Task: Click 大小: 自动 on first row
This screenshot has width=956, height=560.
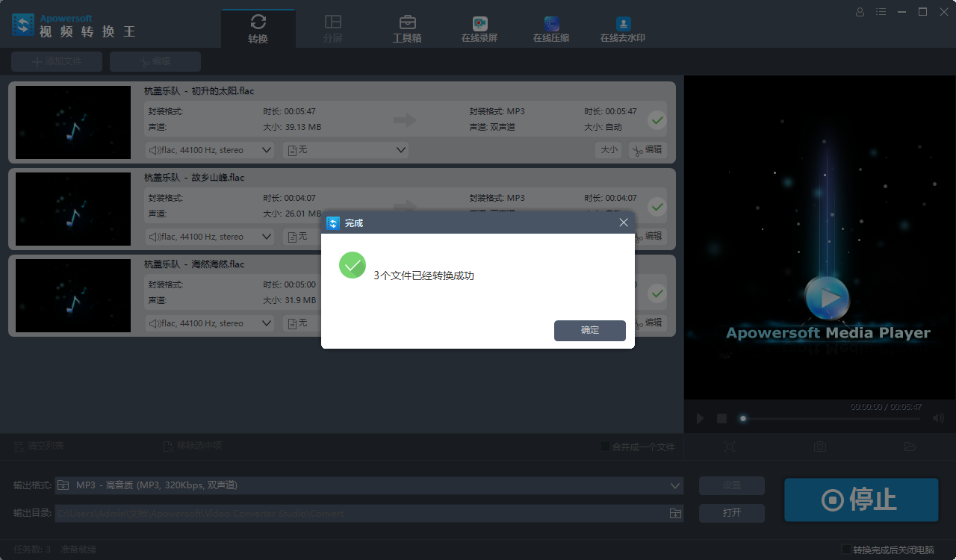Action: (x=603, y=127)
